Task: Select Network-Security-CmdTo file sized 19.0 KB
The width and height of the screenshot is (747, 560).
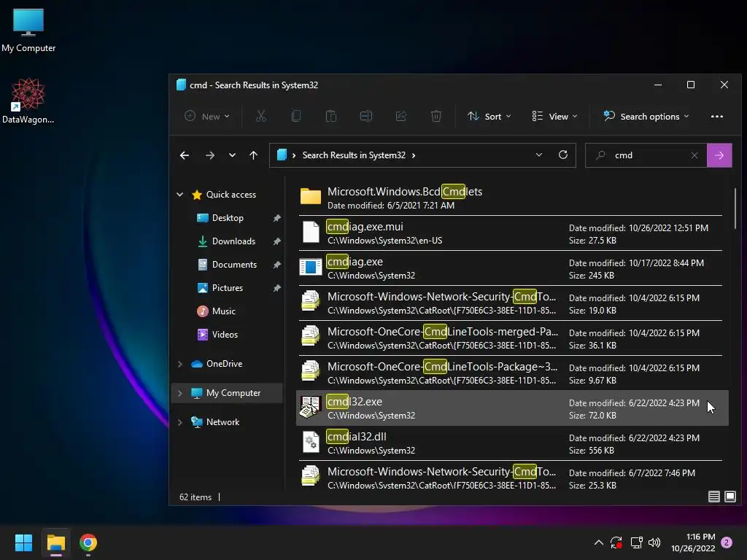Action: click(510, 303)
